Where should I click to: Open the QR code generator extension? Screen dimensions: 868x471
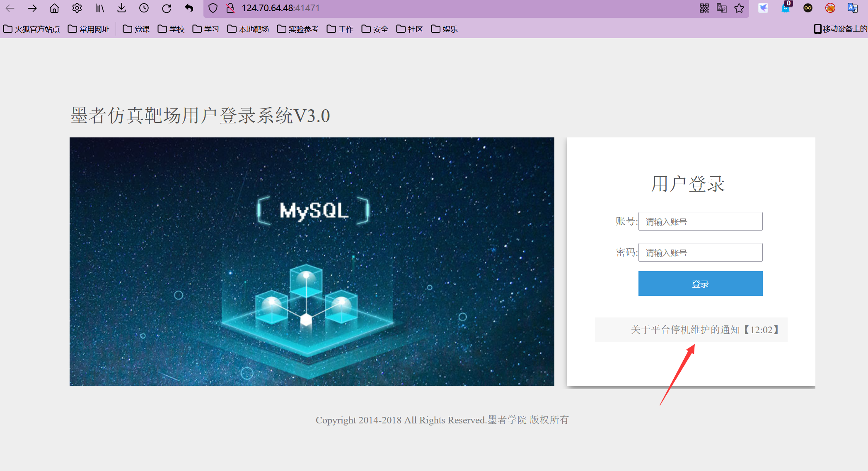704,8
